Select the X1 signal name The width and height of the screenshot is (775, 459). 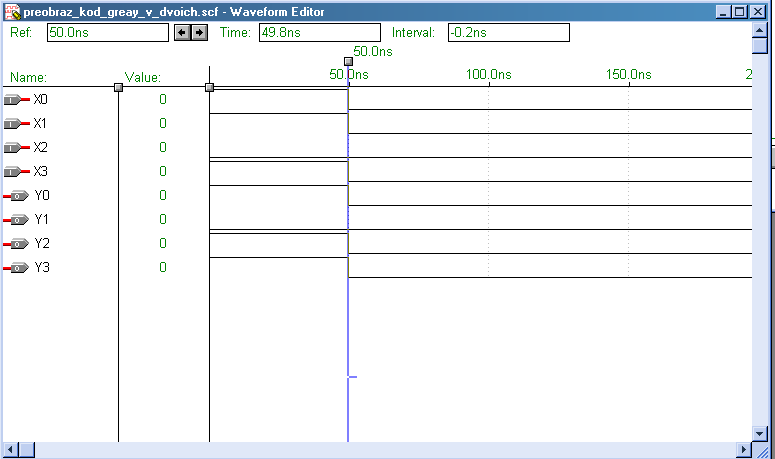pyautogui.click(x=40, y=124)
